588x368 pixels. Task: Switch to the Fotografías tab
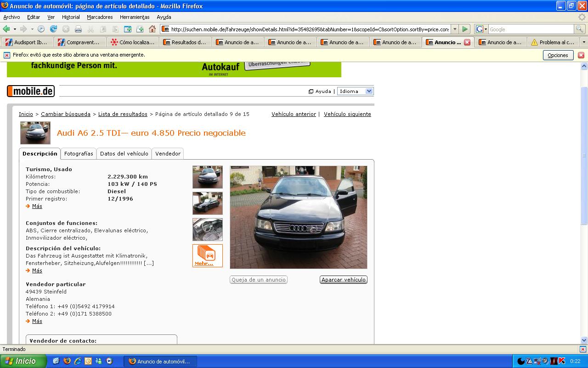pyautogui.click(x=79, y=154)
